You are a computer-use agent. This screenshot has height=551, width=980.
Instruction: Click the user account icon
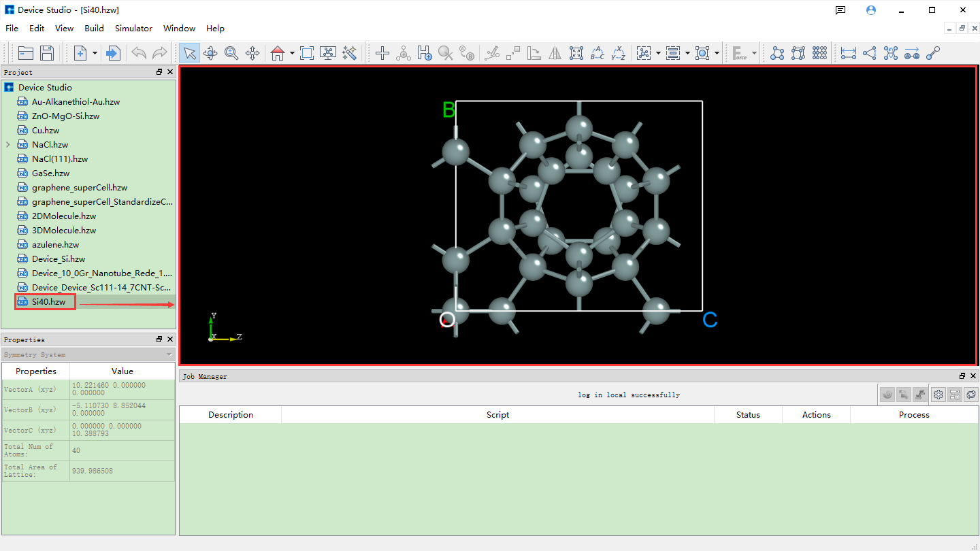[x=871, y=10]
